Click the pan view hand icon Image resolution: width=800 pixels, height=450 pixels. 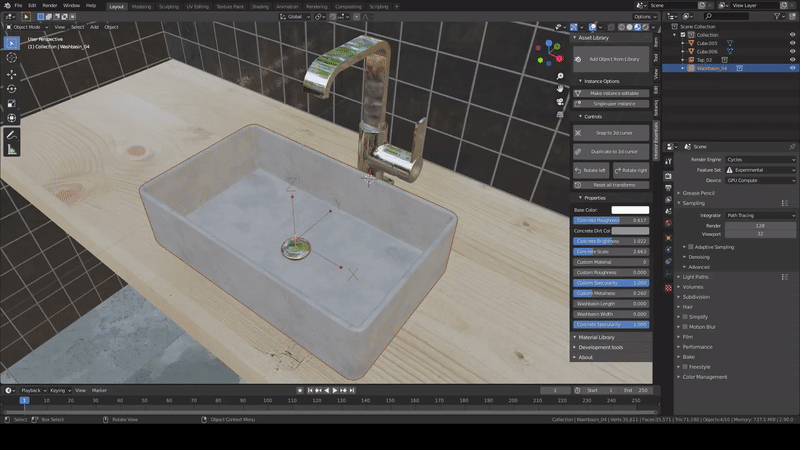pyautogui.click(x=560, y=89)
